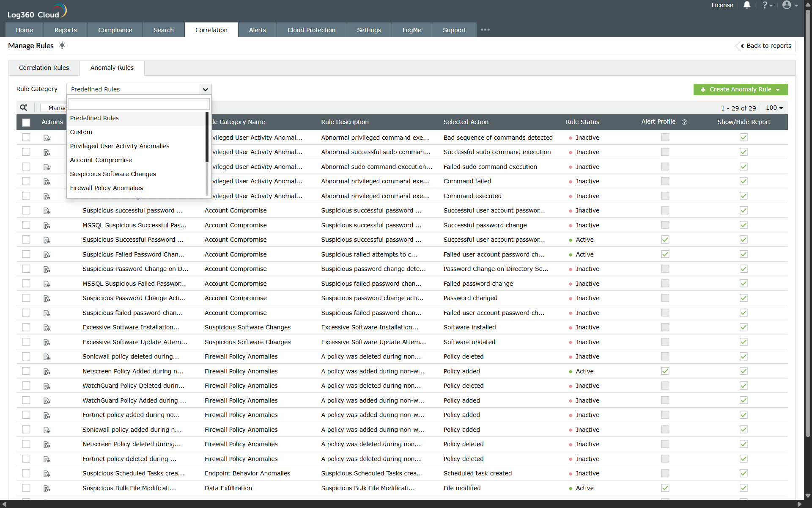Open the notifications bell icon
Image resolution: width=812 pixels, height=508 pixels.
pos(747,5)
